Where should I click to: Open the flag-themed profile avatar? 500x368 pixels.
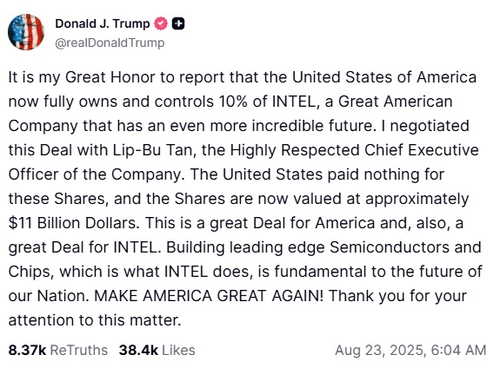[x=26, y=32]
